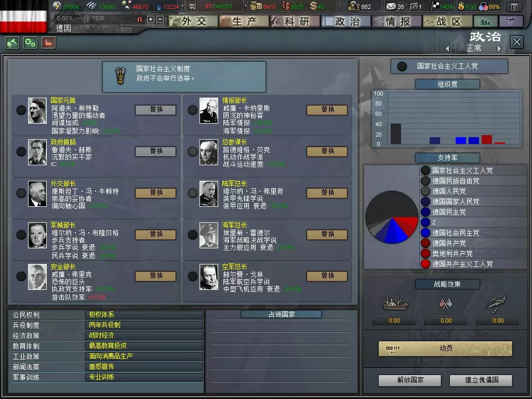Click the metal bars resource icon
532x399 pixels.
91,6
